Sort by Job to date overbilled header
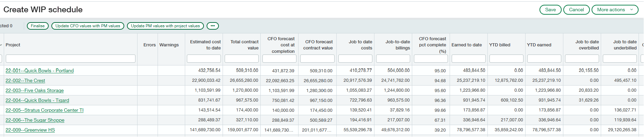Viewport: 644px width, 137px height. [x=587, y=45]
